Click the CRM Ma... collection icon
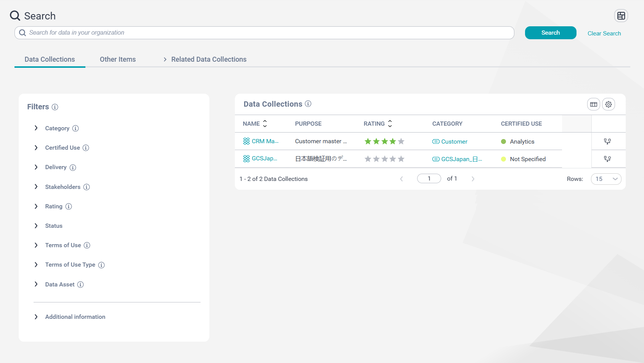 [246, 141]
